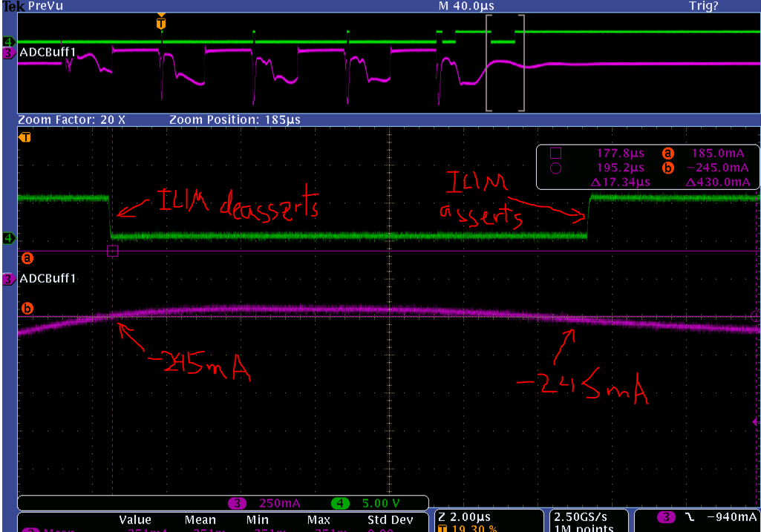Click the 195.2µs cursor time value

click(620, 168)
